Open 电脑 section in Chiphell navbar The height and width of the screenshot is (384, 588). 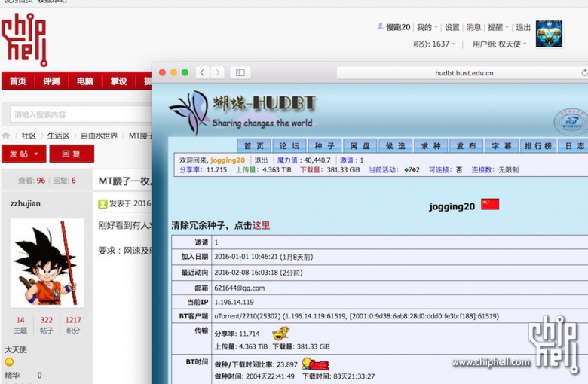click(x=85, y=81)
